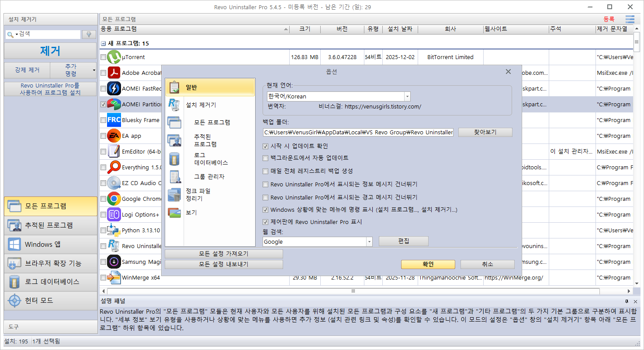Expand the 도구 section in sidebar
This screenshot has height=350, width=644.
pos(51,327)
